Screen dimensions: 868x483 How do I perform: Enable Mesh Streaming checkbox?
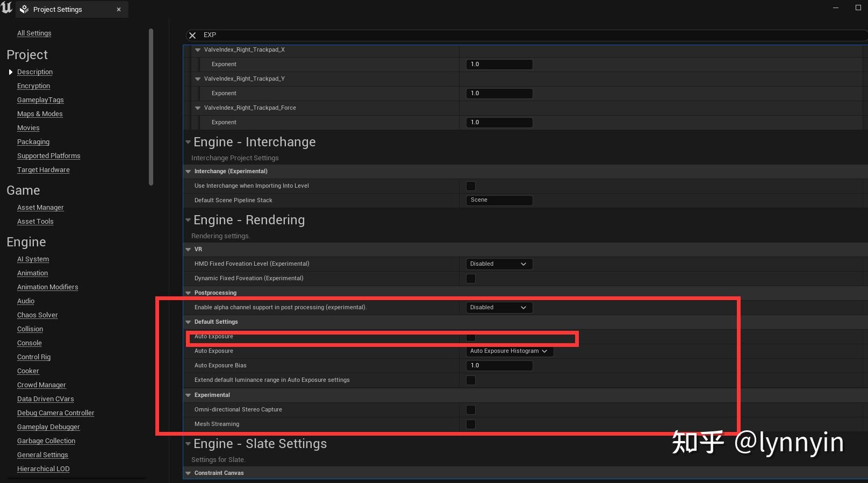click(471, 424)
